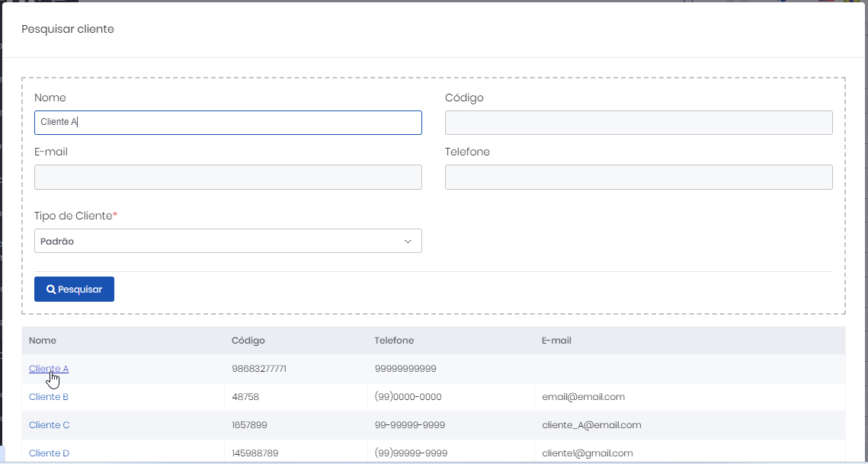Viewport: 868px width, 464px height.
Task: Click the cliente1@gmail.com cell
Action: (x=587, y=453)
